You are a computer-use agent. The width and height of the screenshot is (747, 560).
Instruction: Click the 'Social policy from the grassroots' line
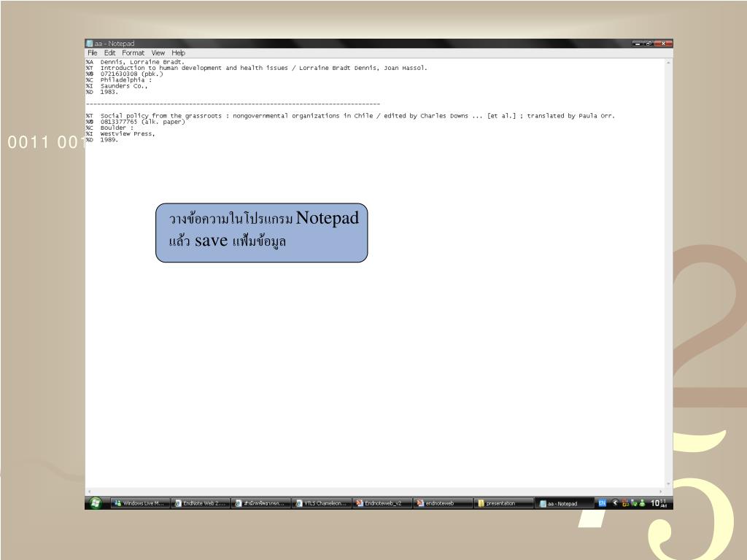click(x=357, y=116)
